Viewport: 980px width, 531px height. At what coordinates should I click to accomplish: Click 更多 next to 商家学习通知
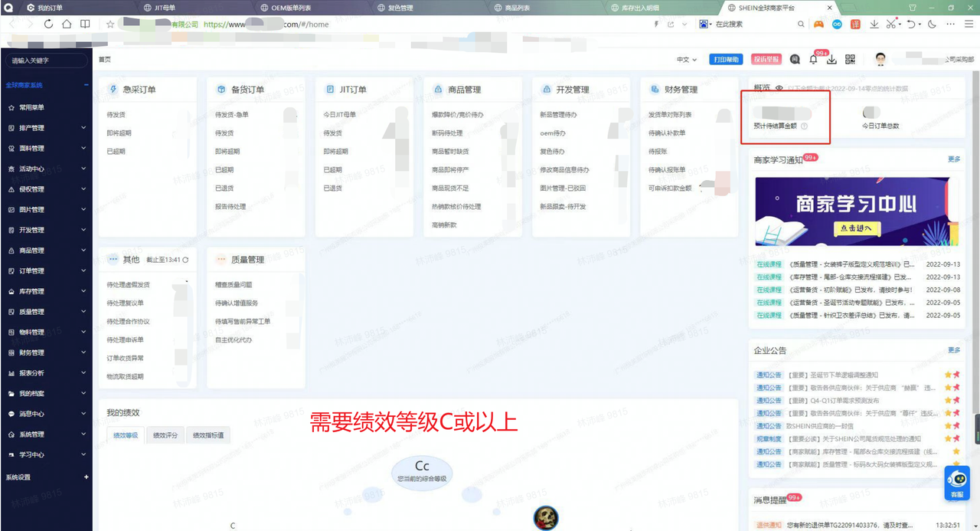[x=954, y=159]
